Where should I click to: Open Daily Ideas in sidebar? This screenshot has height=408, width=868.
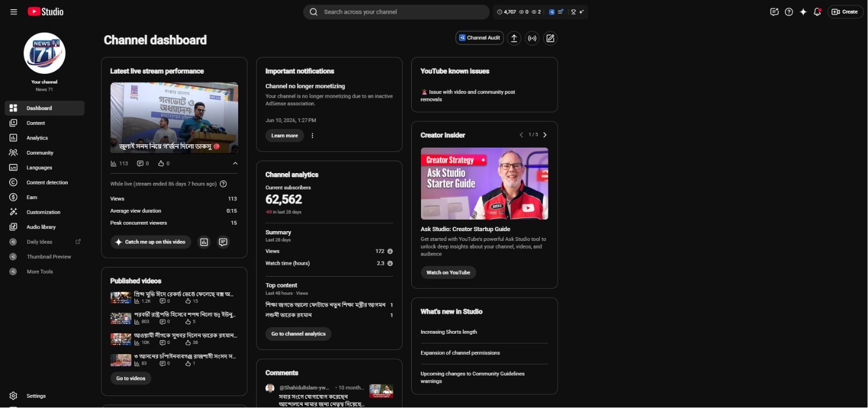(44, 242)
